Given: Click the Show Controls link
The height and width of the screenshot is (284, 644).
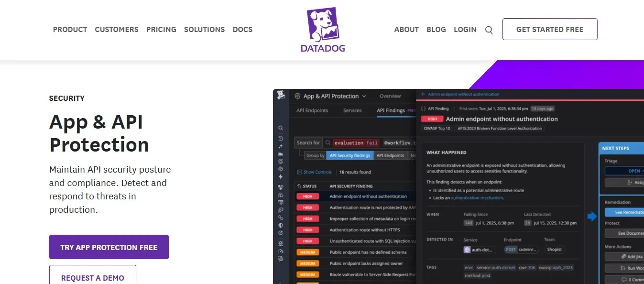Looking at the screenshot, I should point(317,172).
